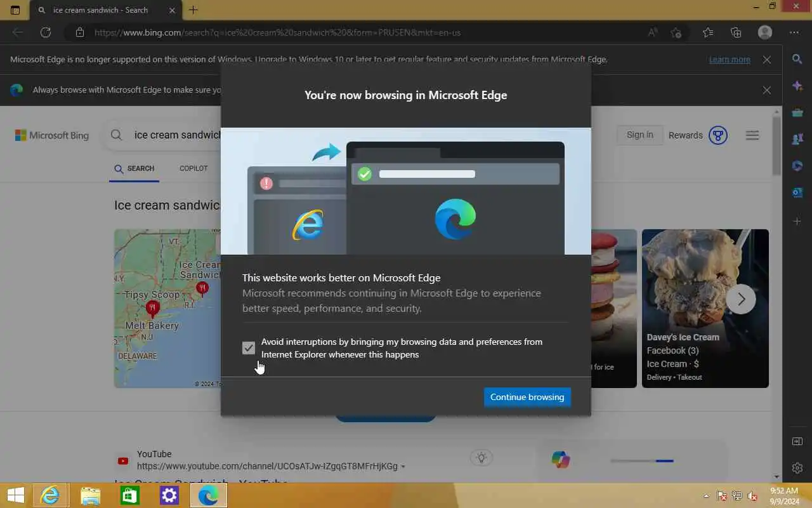This screenshot has height=508, width=812.
Task: Open Bing Rewards trophy icon
Action: [x=717, y=135]
